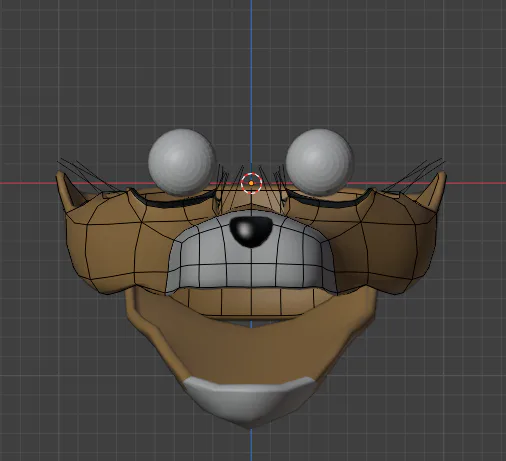Select the grey chin piece at bottom

click(x=250, y=402)
